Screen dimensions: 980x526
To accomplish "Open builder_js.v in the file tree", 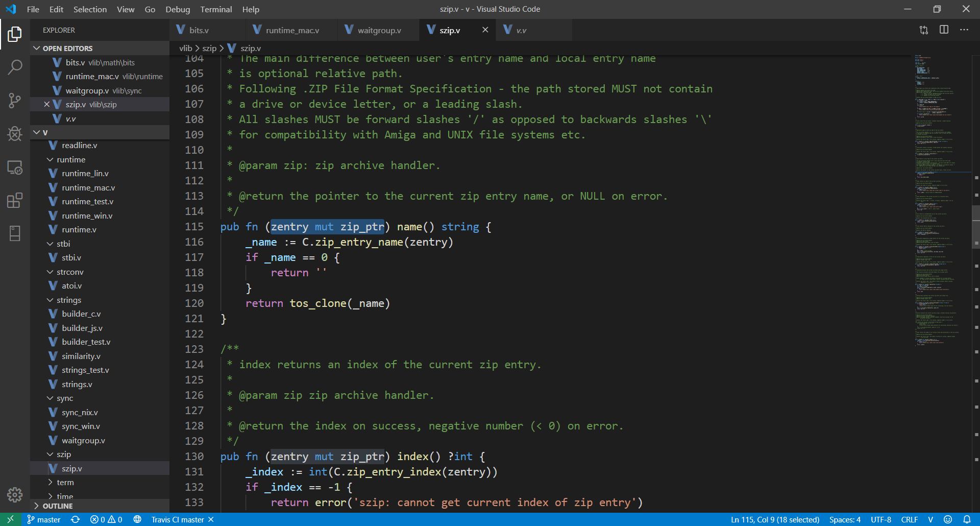I will [x=100, y=328].
